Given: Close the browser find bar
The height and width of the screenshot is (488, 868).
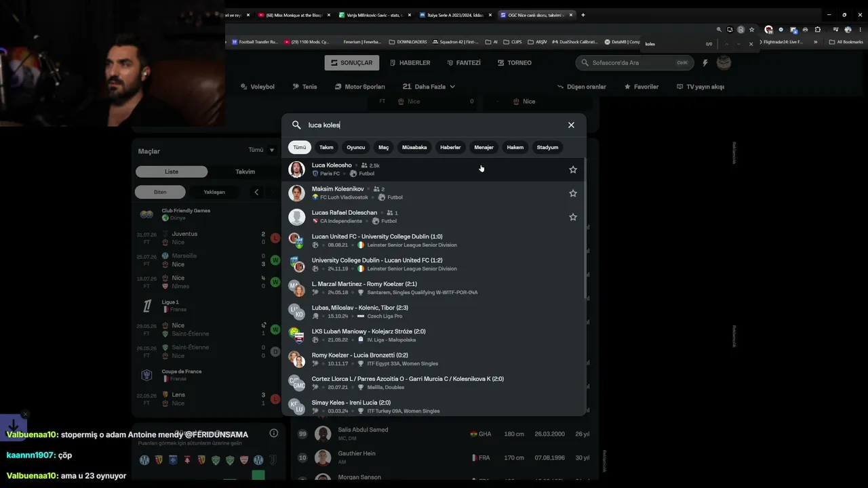Looking at the screenshot, I should [751, 44].
